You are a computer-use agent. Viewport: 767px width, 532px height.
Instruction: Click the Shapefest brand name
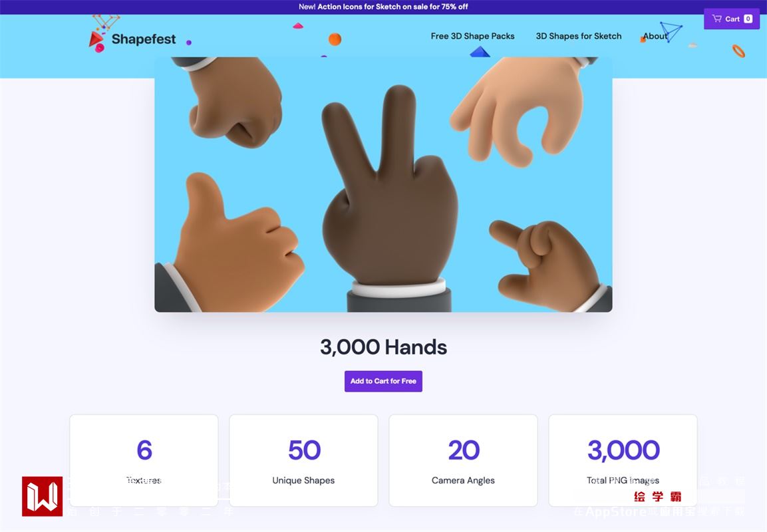143,39
